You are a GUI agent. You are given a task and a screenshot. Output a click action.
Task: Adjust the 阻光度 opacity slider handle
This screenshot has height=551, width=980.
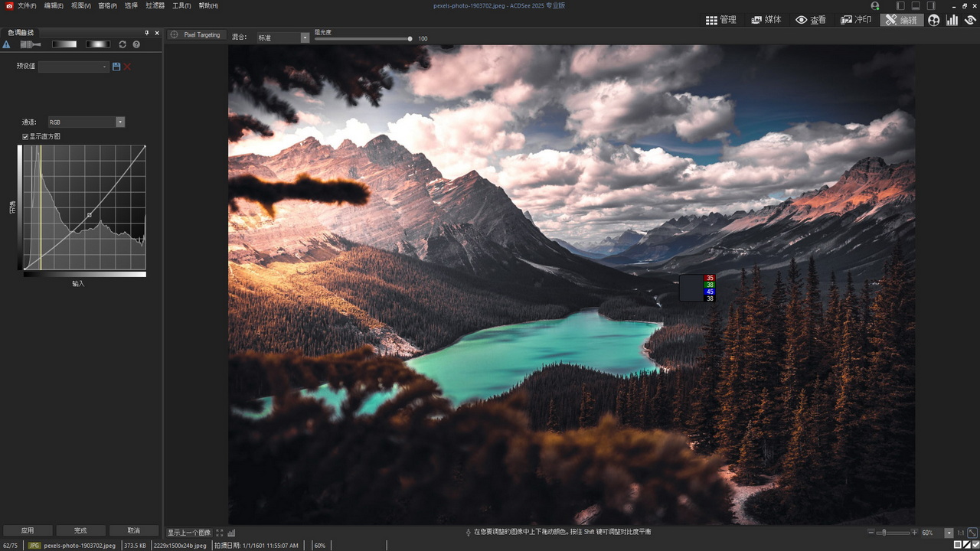pos(410,38)
